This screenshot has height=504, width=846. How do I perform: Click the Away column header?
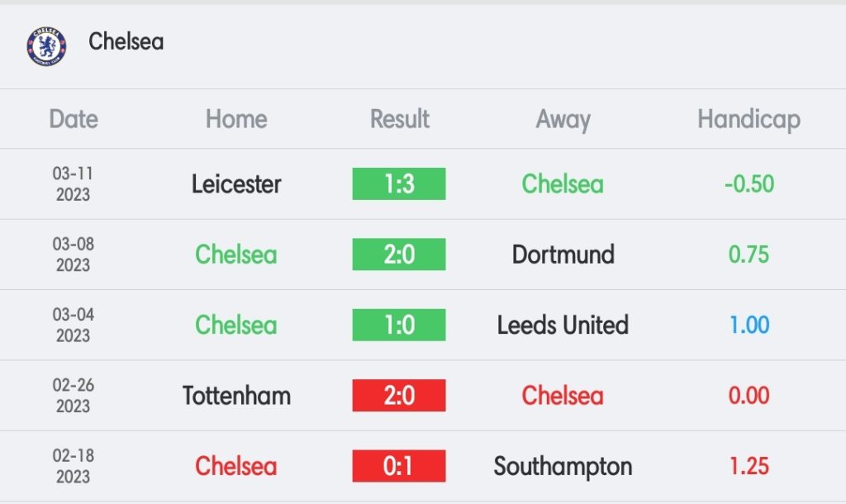[563, 120]
